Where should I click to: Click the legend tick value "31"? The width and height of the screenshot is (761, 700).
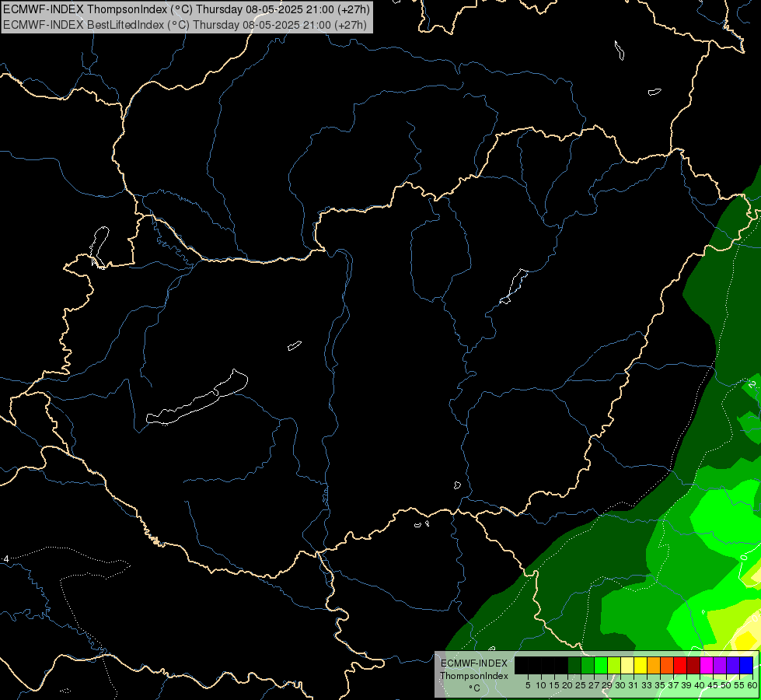(x=634, y=685)
